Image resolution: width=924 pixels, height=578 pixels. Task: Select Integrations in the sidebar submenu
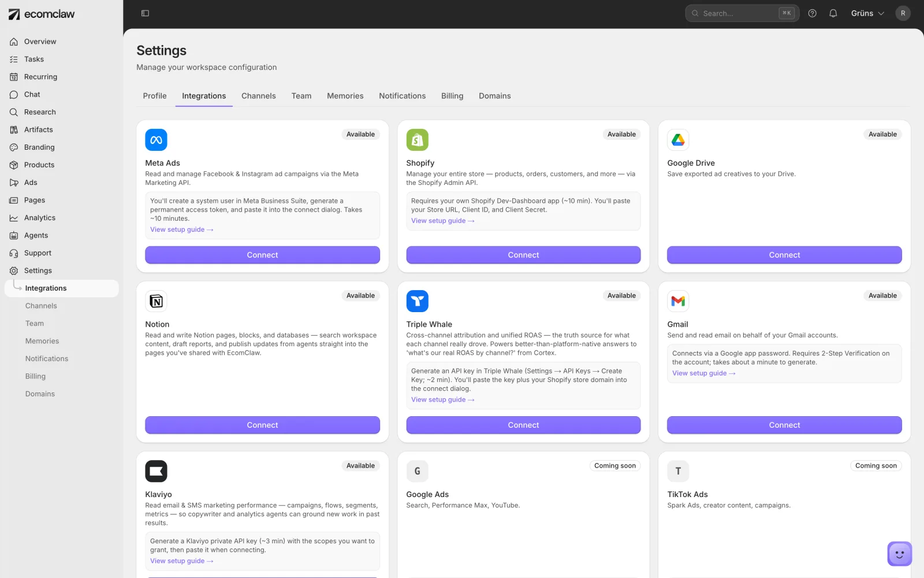pyautogui.click(x=62, y=288)
